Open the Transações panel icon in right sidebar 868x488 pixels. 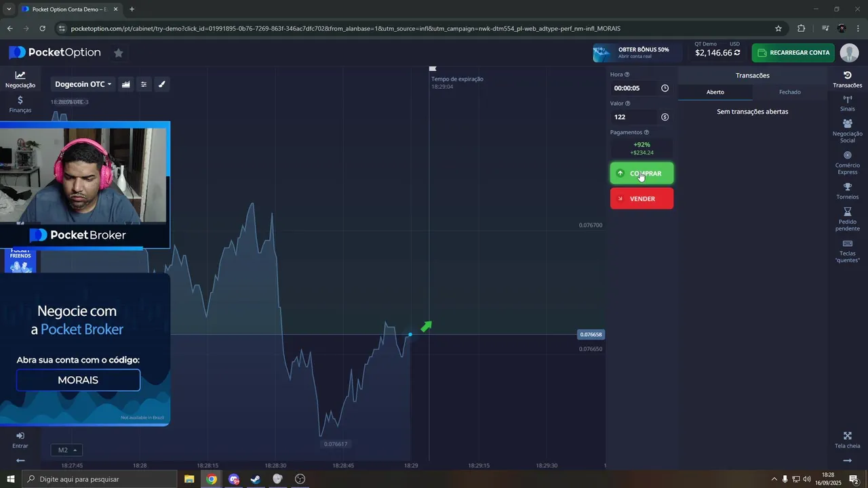[x=848, y=79]
